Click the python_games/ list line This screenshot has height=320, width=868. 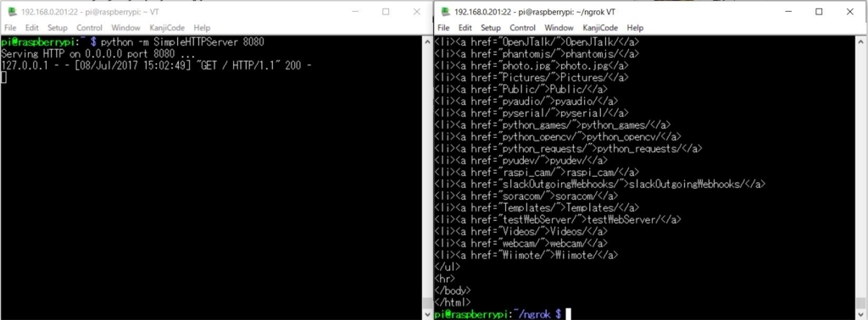(553, 125)
